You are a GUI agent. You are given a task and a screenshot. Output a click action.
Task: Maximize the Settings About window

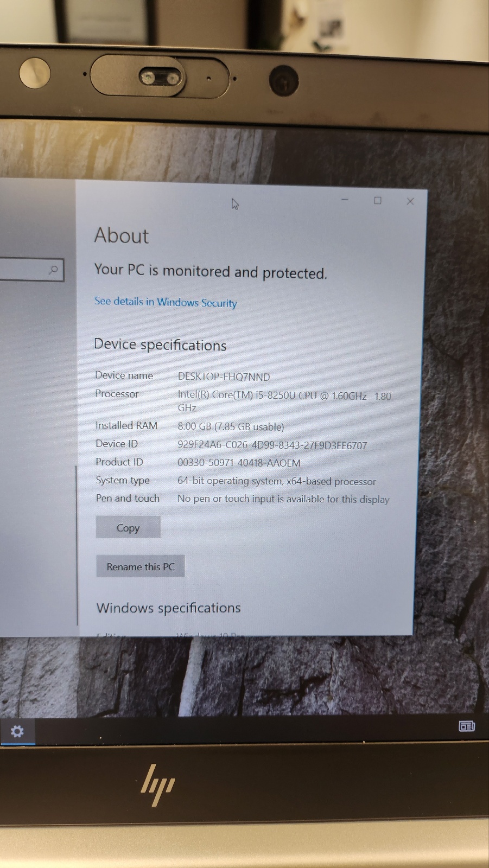pyautogui.click(x=378, y=200)
